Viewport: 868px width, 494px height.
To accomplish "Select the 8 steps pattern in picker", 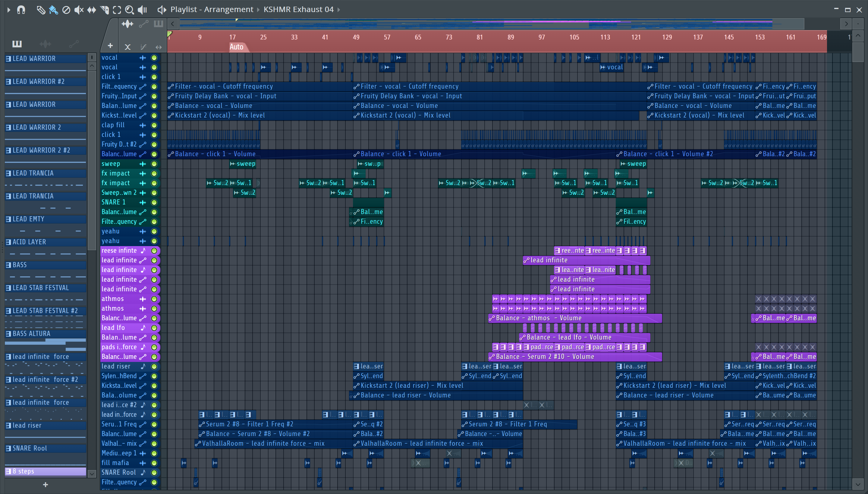I will point(46,471).
